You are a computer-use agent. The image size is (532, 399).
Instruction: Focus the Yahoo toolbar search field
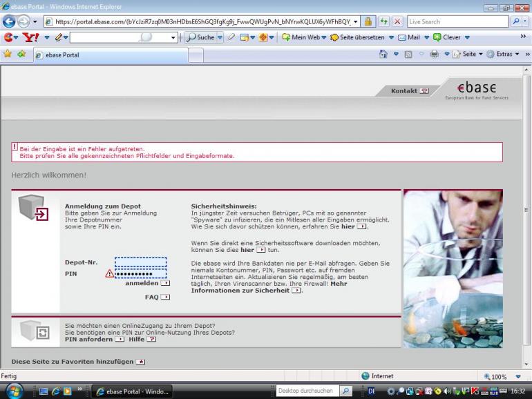click(x=120, y=37)
